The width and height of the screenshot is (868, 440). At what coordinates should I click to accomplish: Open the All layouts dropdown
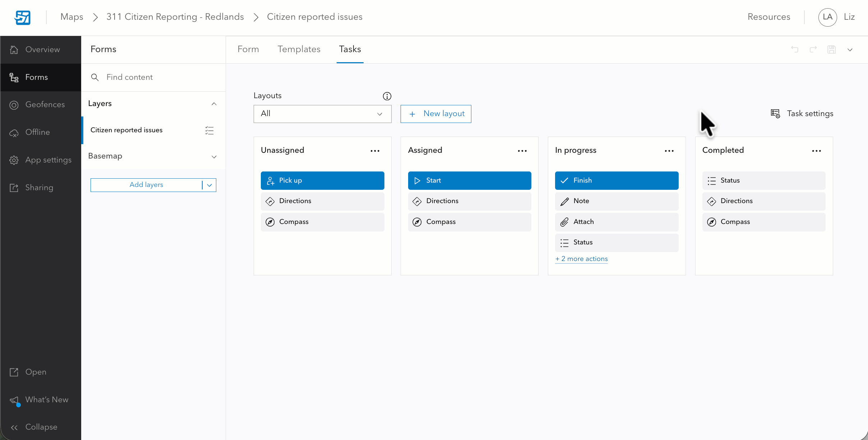click(x=322, y=114)
